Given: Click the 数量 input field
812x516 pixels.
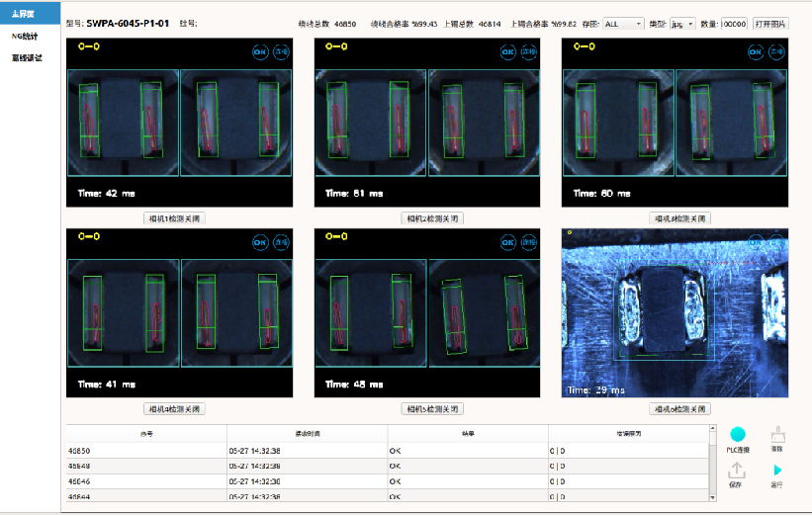Looking at the screenshot, I should 733,23.
